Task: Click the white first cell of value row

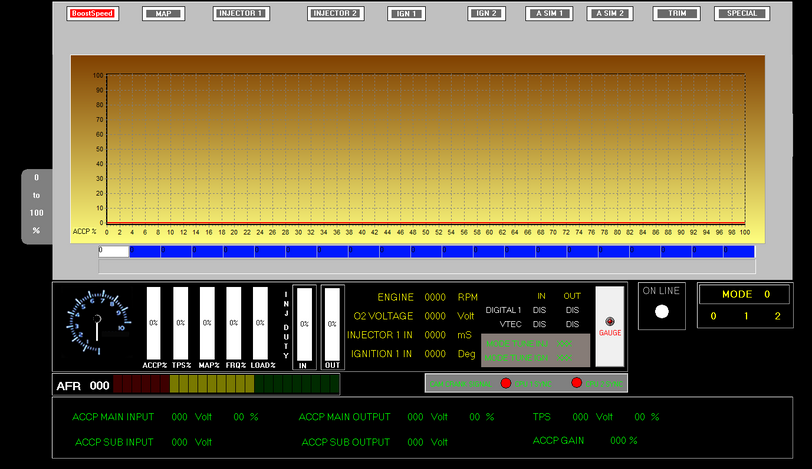Action: coord(114,252)
